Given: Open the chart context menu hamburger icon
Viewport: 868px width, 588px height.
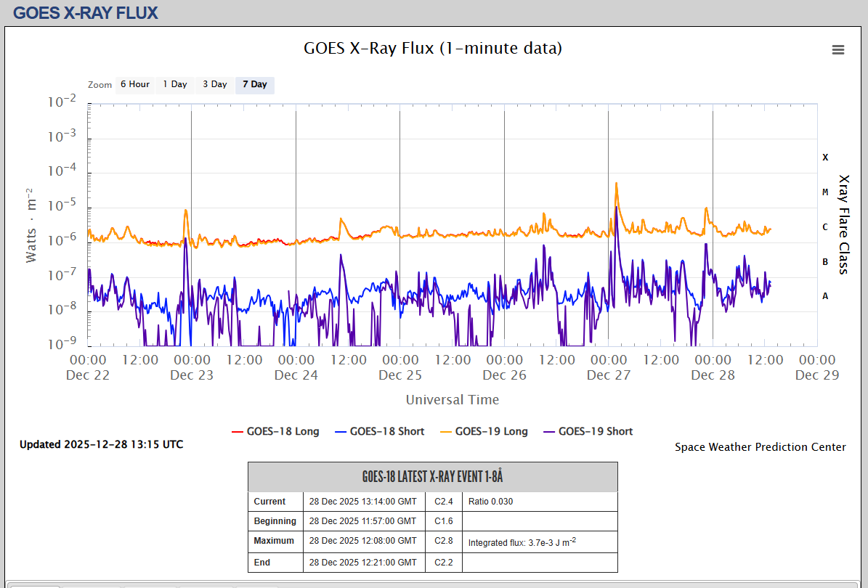Looking at the screenshot, I should click(837, 49).
